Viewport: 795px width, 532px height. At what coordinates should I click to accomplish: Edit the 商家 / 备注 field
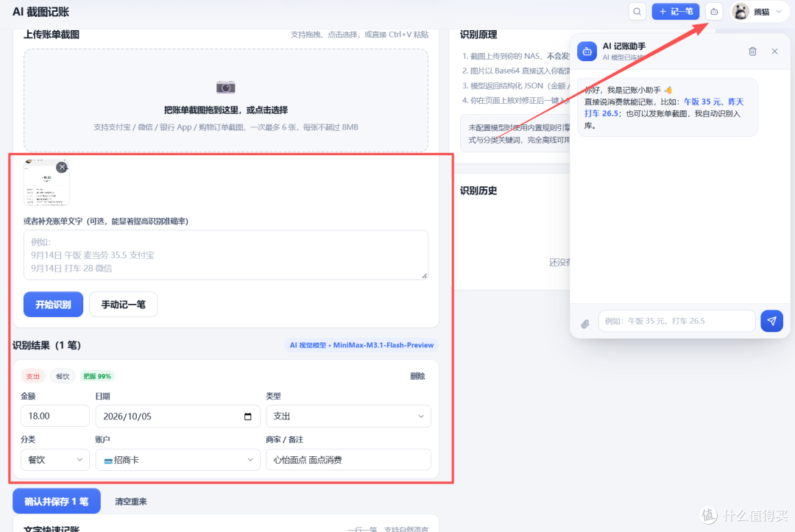[348, 460]
